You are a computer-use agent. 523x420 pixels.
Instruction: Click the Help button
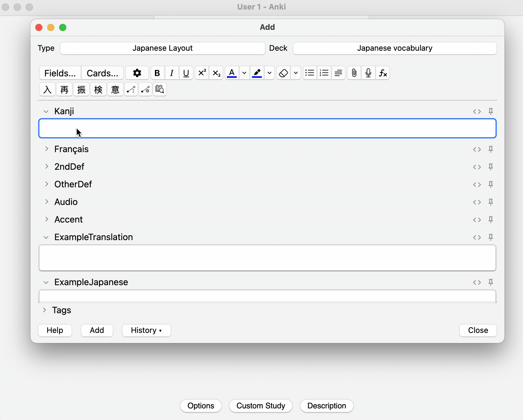click(x=55, y=330)
